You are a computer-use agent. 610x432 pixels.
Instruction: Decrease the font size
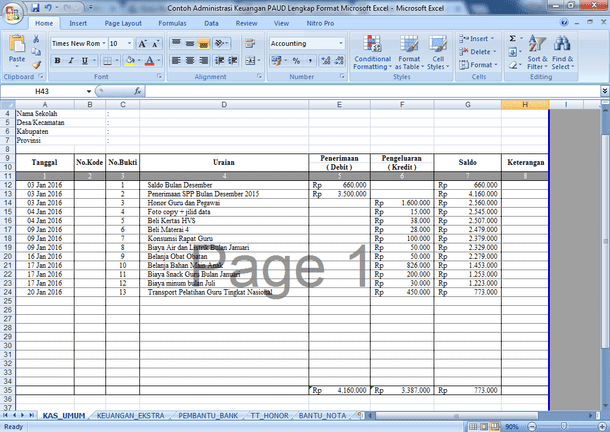click(156, 44)
